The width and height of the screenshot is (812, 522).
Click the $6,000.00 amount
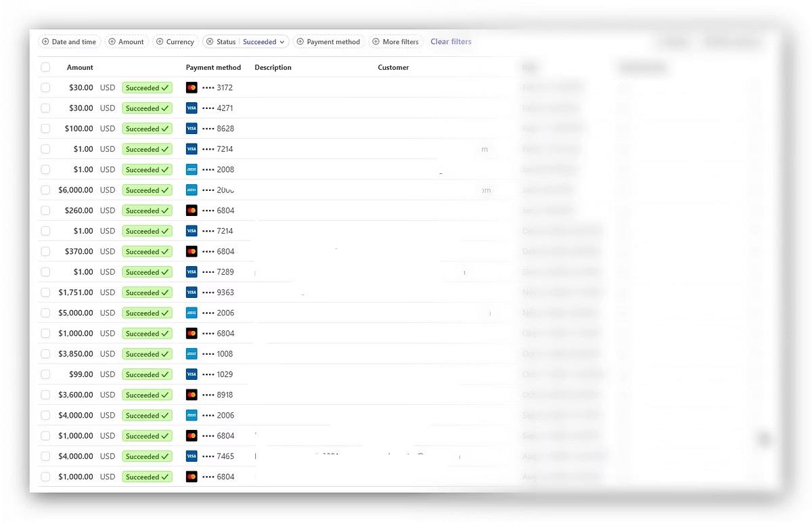(76, 190)
